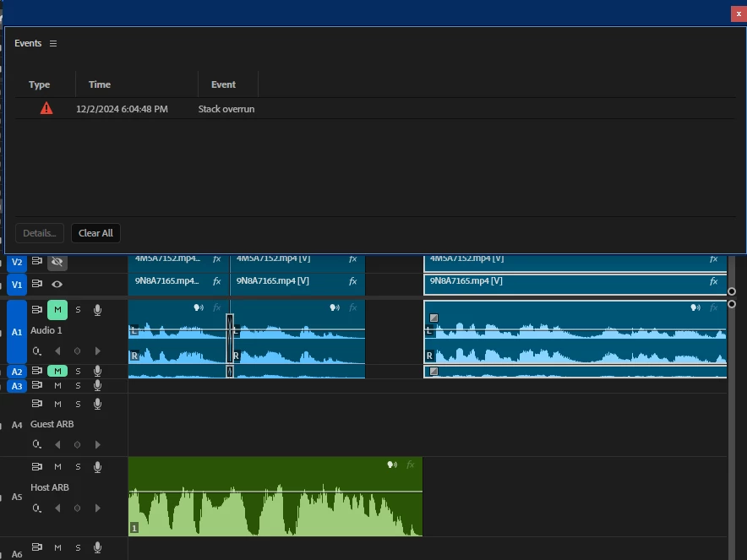The height and width of the screenshot is (560, 747).
Task: Select the Stack overrun event row
Action: [x=375, y=109]
